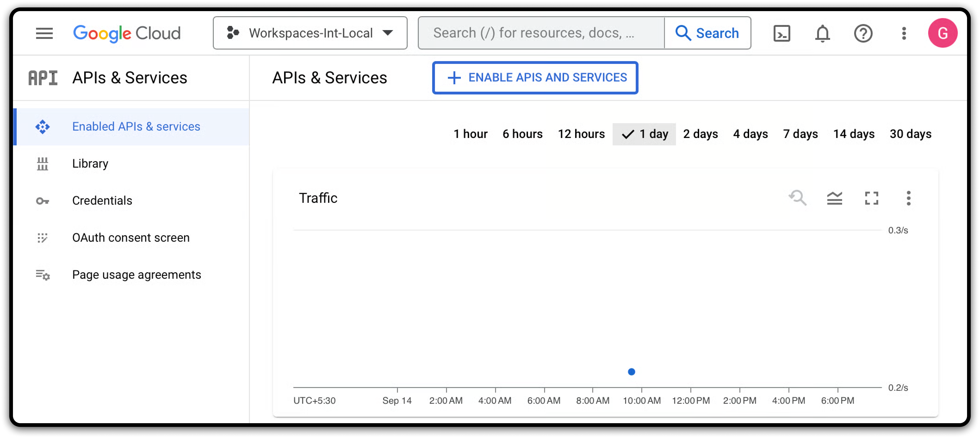Expand Traffic chart to full screen
980x438 pixels.
[871, 198]
